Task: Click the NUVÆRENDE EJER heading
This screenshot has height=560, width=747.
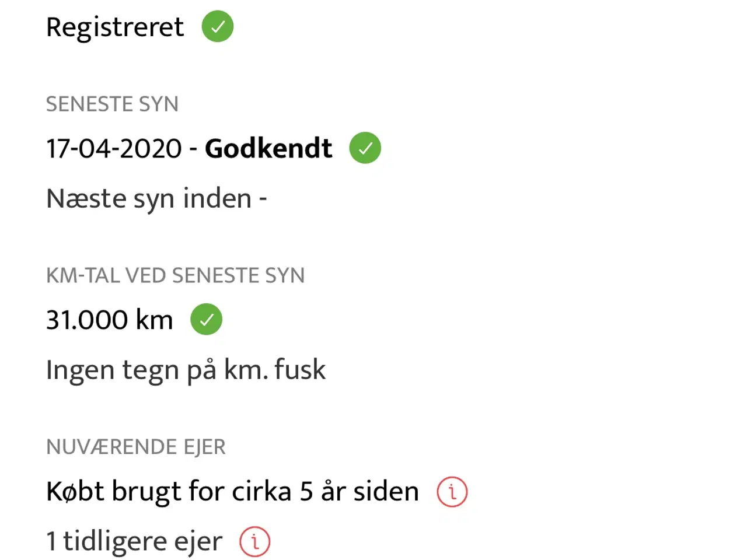Action: click(135, 447)
